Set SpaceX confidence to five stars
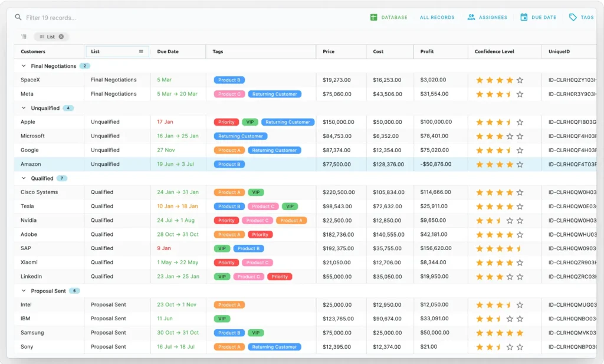This screenshot has width=604, height=364. click(520, 80)
